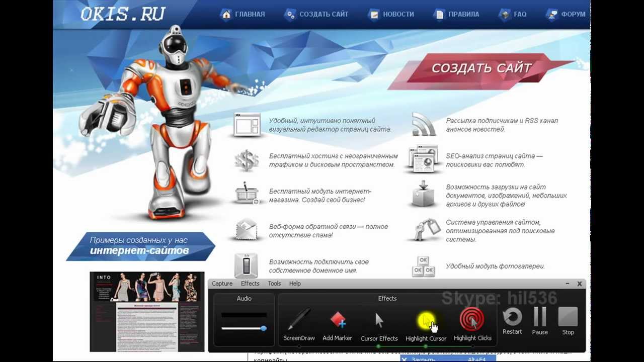This screenshot has width=644, height=362.
Task: Click the OK photo gallery icon
Action: click(x=423, y=266)
